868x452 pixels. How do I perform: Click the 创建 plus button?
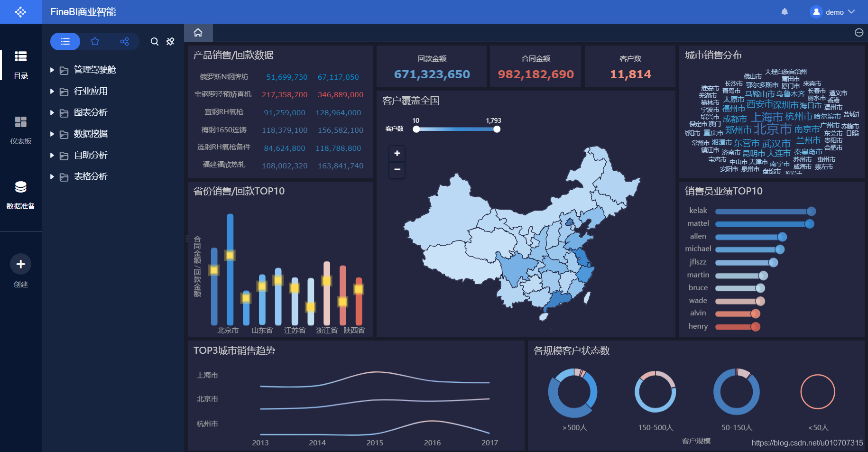pos(21,264)
